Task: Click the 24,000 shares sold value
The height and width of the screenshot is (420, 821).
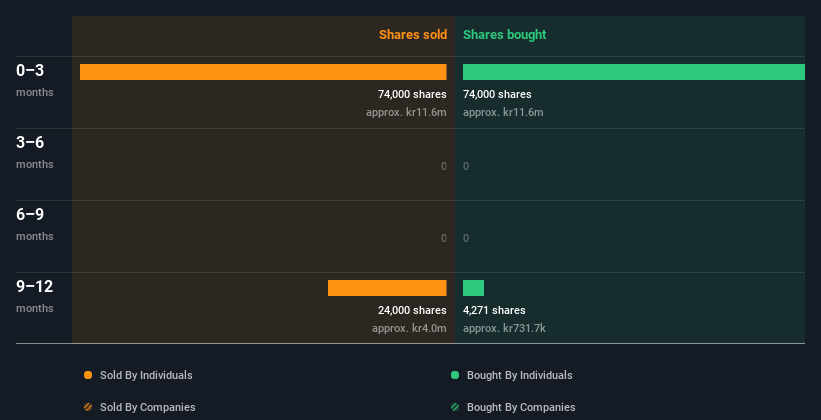Action: 412,311
